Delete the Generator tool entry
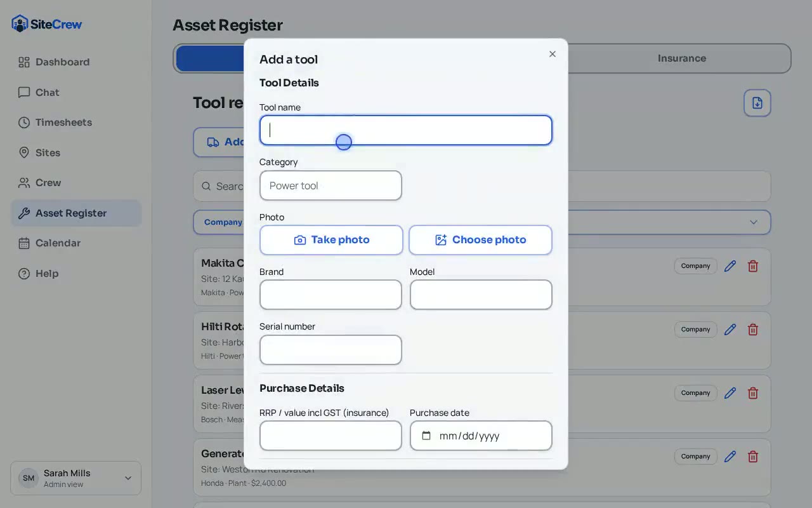The image size is (812, 508). click(753, 457)
